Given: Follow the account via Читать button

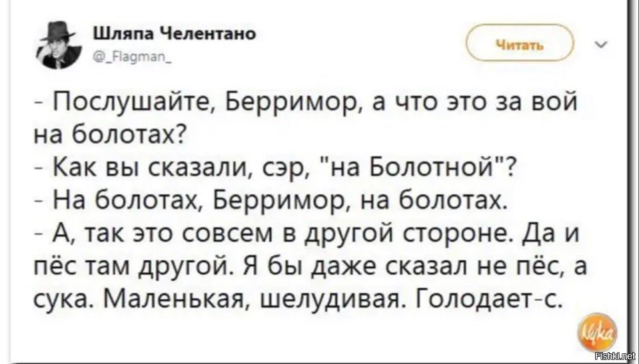Looking at the screenshot, I should point(520,45).
